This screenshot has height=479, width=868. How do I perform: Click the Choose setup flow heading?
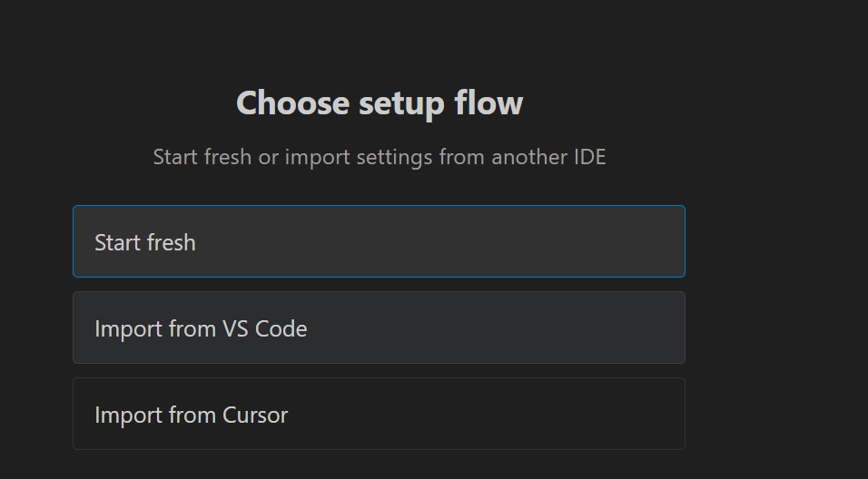click(380, 103)
